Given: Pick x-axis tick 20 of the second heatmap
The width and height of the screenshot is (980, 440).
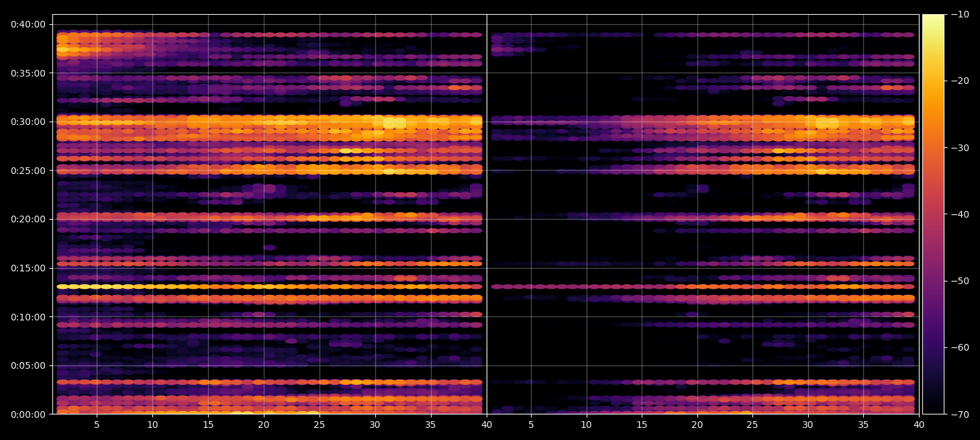Looking at the screenshot, I should (697, 425).
